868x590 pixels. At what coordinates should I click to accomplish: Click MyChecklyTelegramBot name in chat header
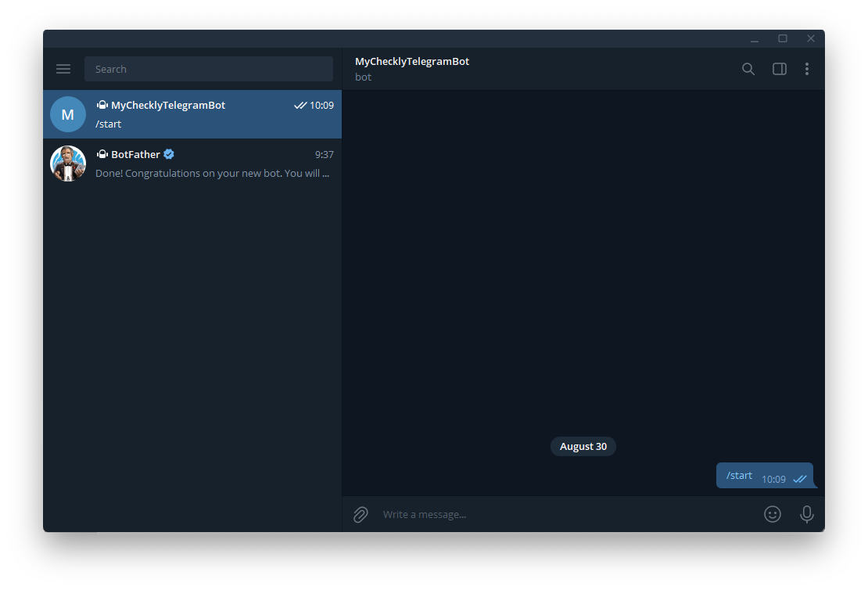412,61
